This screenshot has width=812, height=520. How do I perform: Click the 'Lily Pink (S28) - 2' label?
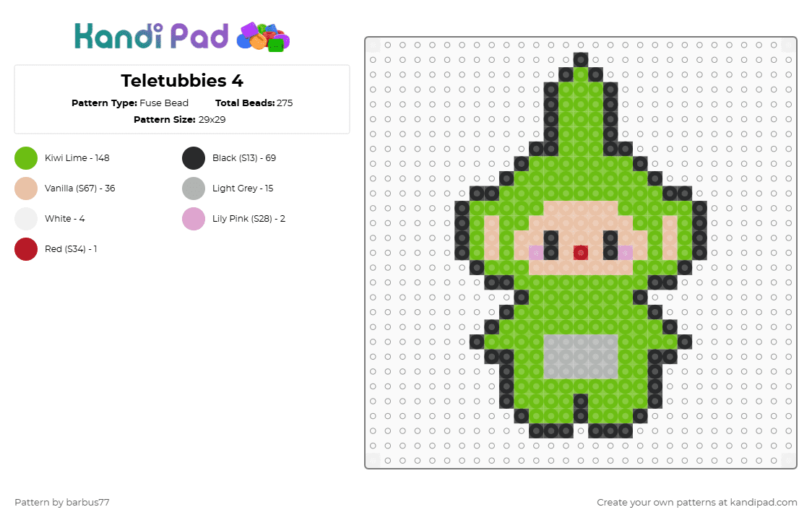pos(249,219)
